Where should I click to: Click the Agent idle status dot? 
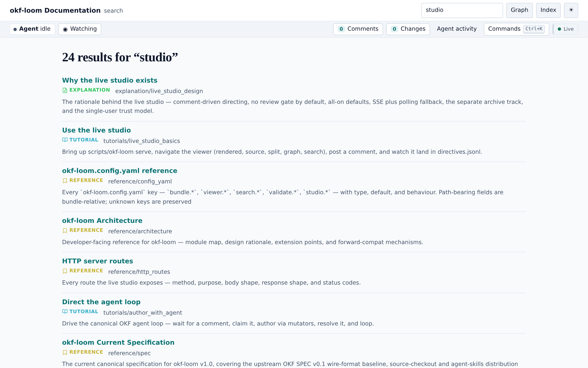pyautogui.click(x=15, y=29)
